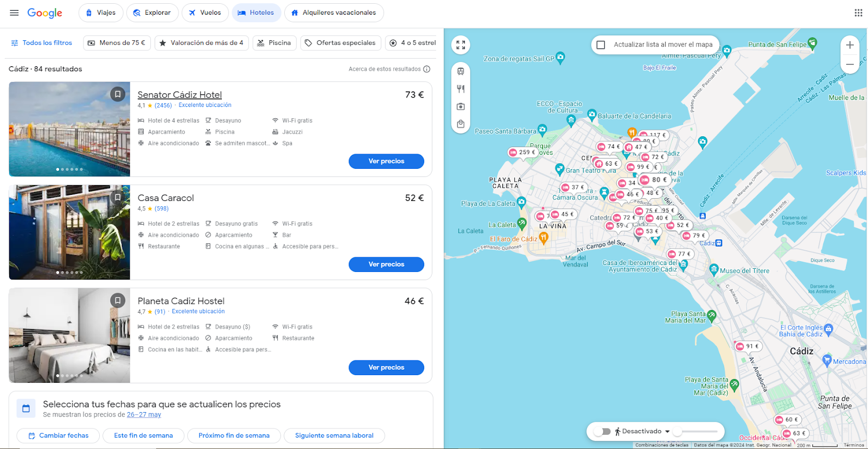Open the Senator Cádiz Hotel title link
Image resolution: width=868 pixels, height=449 pixels.
coord(180,95)
